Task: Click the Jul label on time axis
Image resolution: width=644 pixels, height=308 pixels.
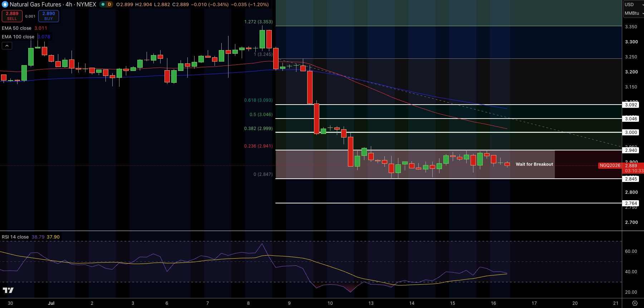Action: tap(51, 303)
